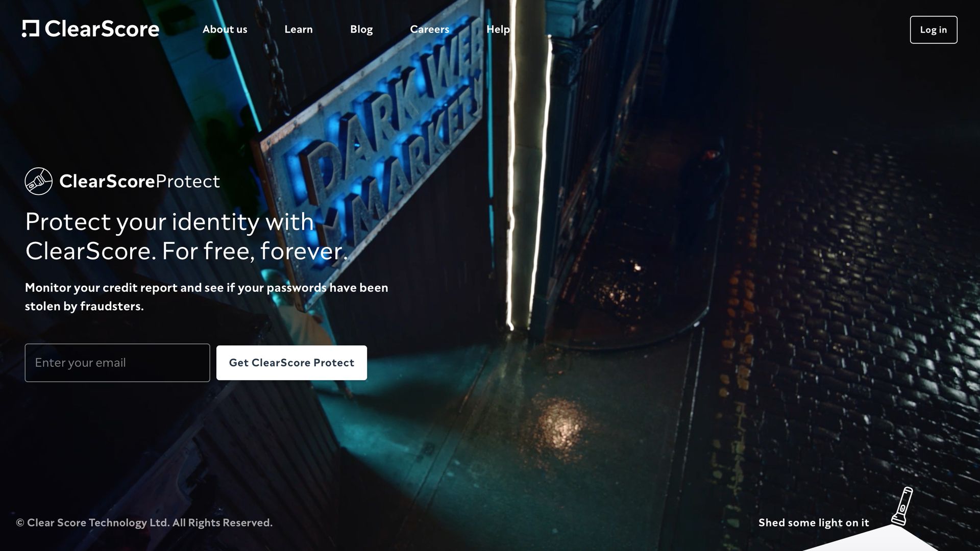
Task: Open the Help menu item
Action: [498, 29]
